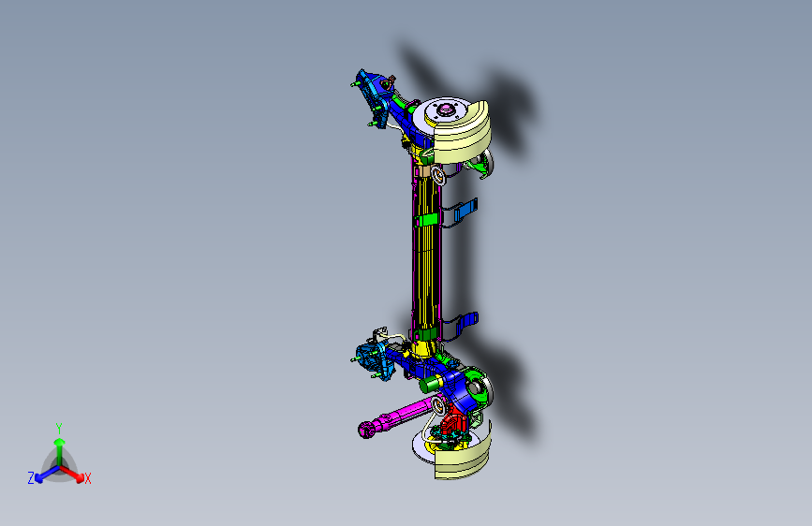This screenshot has height=526, width=812.
Task: Select the green clamp band at beam middle
Action: tap(427, 221)
